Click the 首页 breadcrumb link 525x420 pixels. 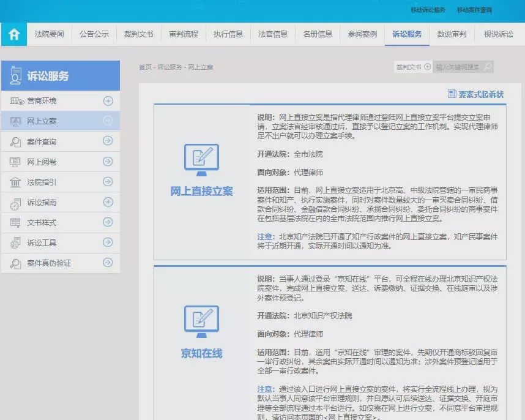coord(145,67)
